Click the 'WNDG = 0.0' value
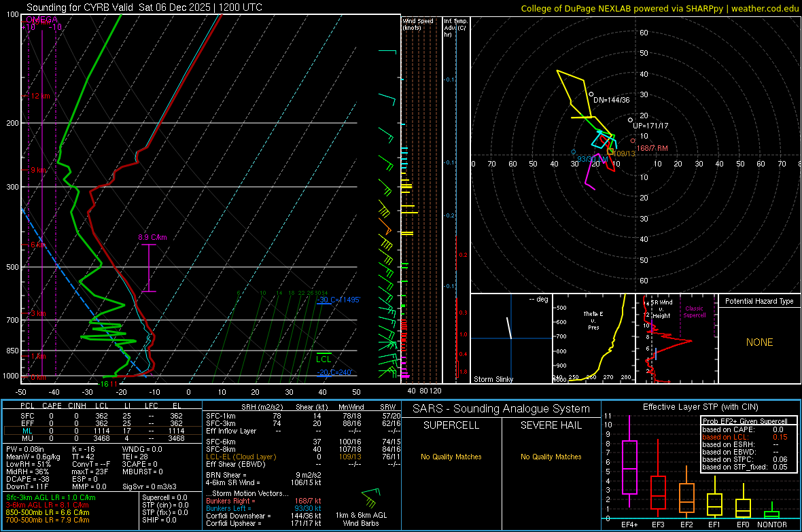Screen dimensions: 802x532 (x=142, y=449)
